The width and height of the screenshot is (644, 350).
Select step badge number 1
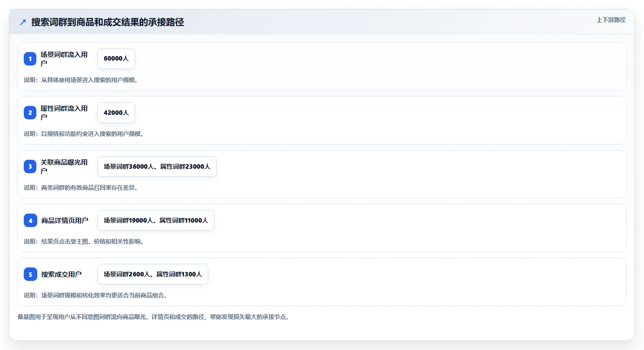click(x=30, y=59)
